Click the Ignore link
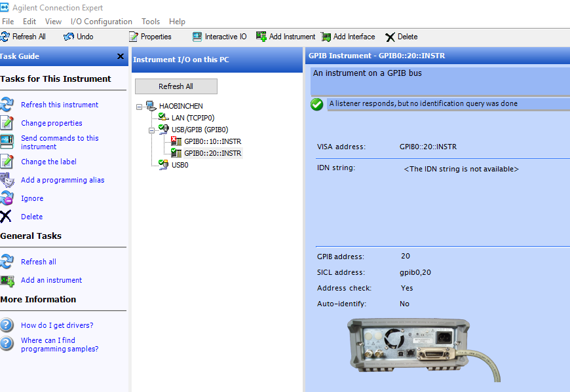570x392 pixels. point(32,198)
